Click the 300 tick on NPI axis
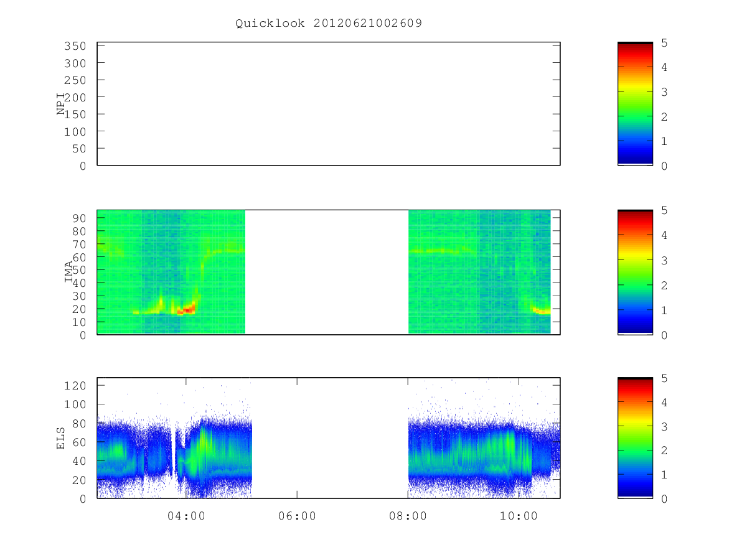 click(74, 63)
